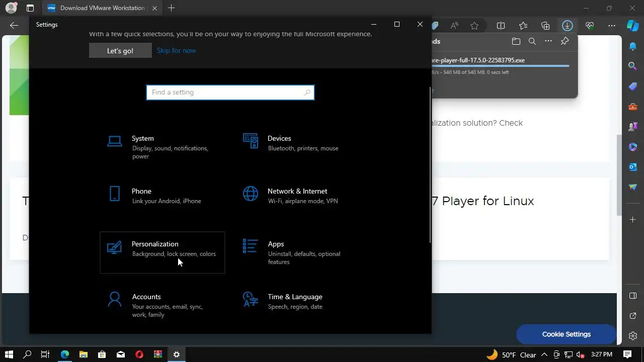Open Edge Collections

click(545, 26)
